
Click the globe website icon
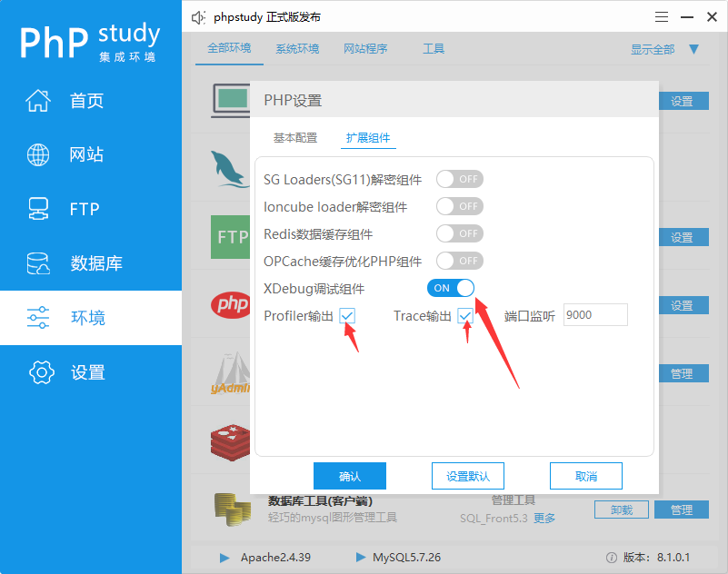click(x=38, y=154)
